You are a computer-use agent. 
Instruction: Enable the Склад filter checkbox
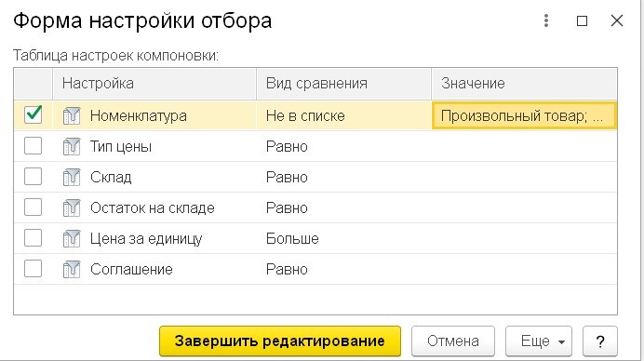tap(33, 177)
